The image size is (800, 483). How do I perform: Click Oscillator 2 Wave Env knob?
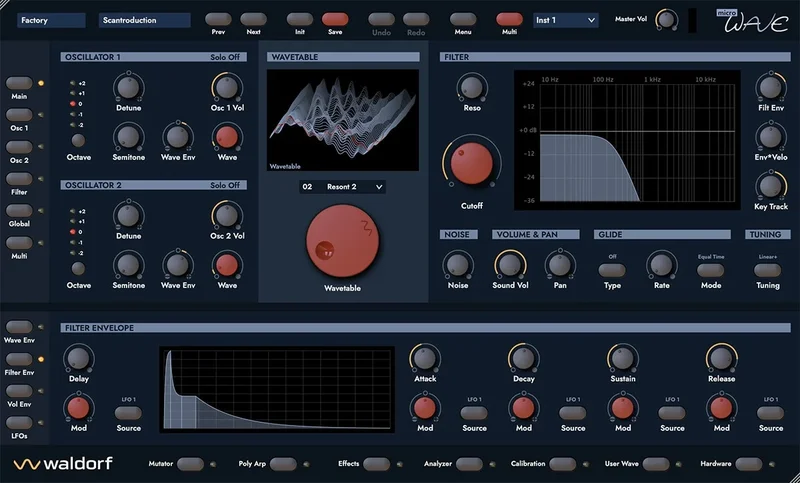[x=178, y=265]
